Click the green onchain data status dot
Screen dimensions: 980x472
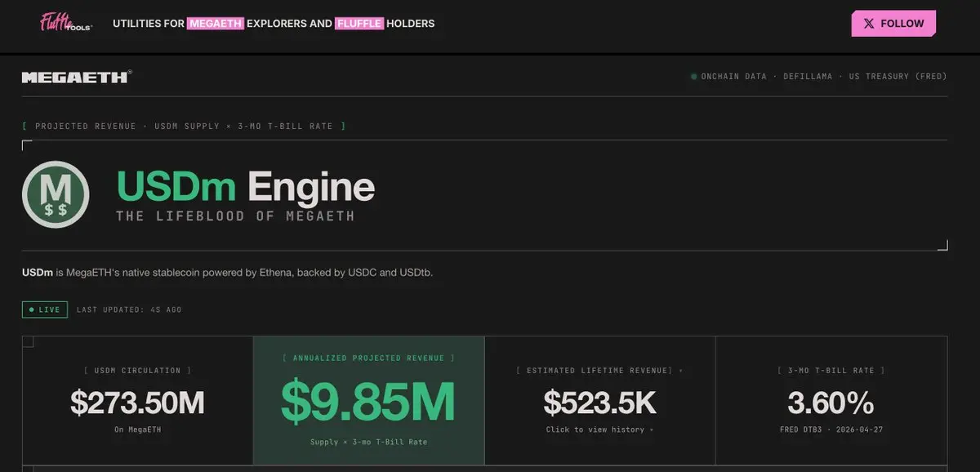point(693,77)
